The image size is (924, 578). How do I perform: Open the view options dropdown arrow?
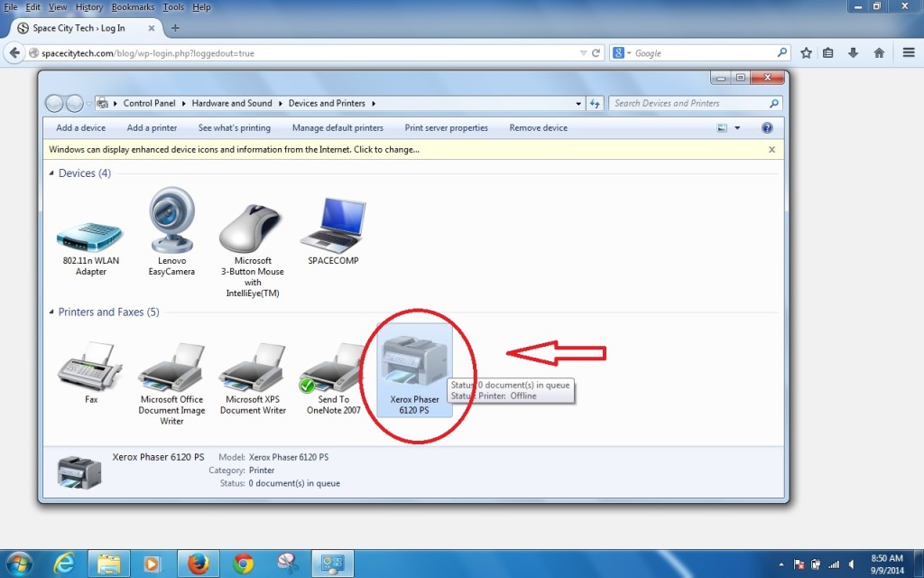click(x=737, y=128)
